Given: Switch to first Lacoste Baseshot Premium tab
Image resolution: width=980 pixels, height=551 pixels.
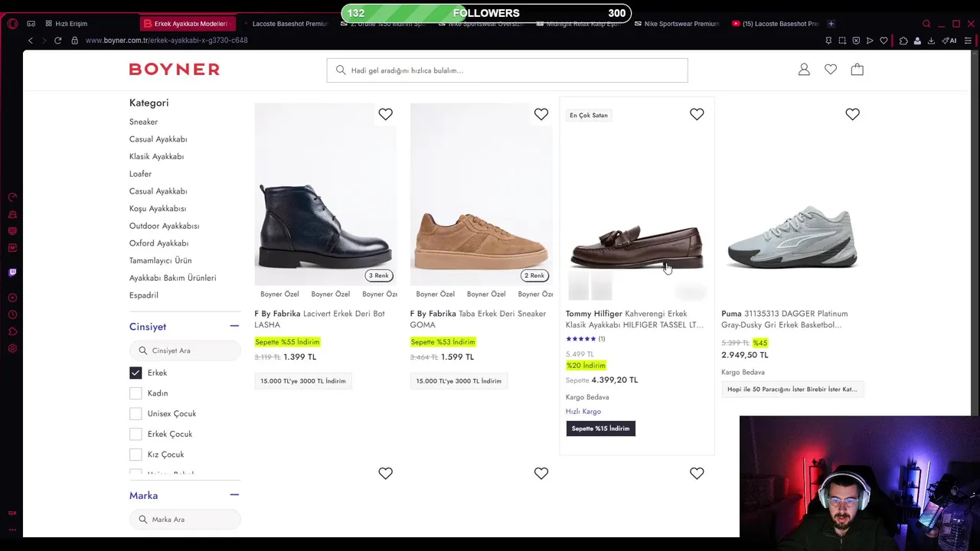Looking at the screenshot, I should (286, 24).
